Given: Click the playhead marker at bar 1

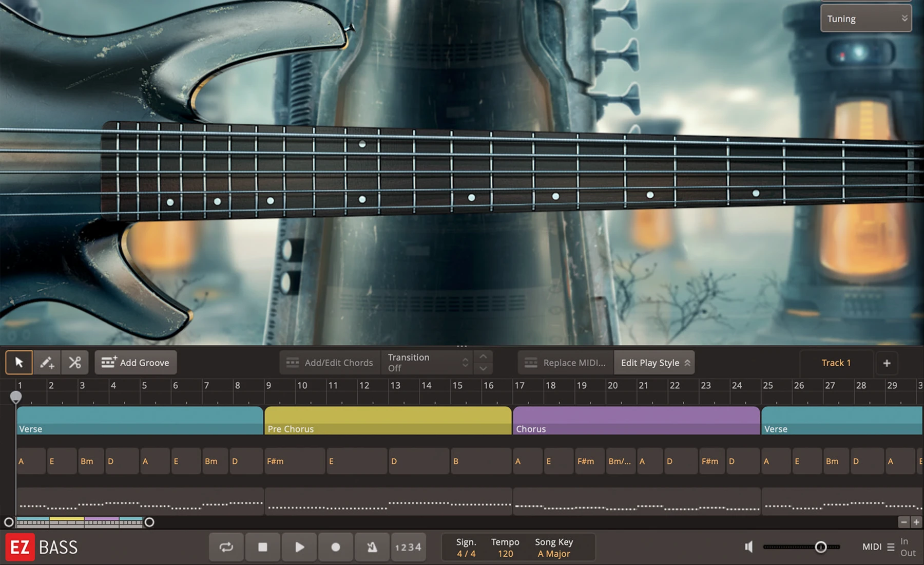Looking at the screenshot, I should pos(16,397).
